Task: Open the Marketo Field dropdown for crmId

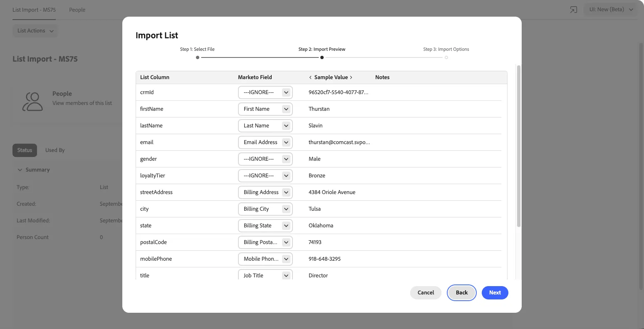Action: (x=265, y=92)
